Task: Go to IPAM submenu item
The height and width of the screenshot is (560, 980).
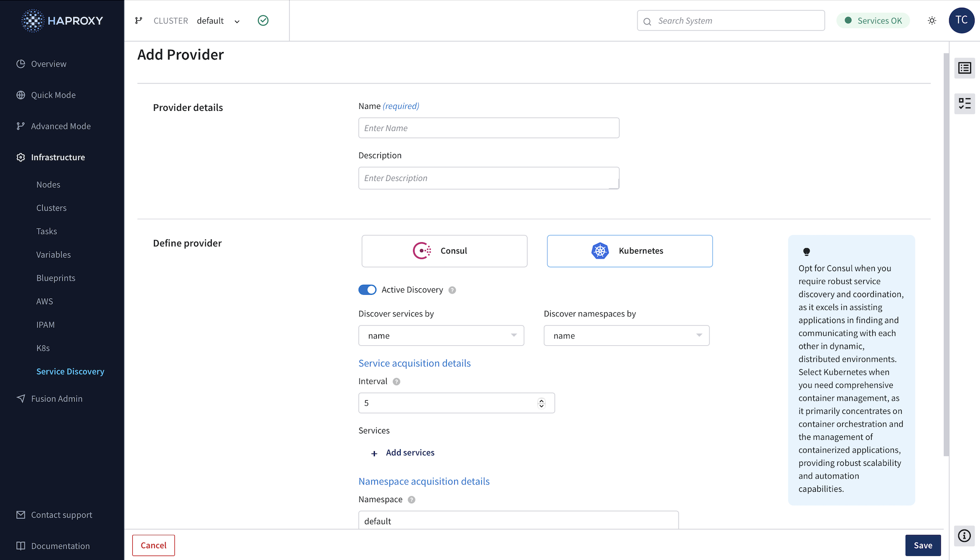Action: click(46, 325)
